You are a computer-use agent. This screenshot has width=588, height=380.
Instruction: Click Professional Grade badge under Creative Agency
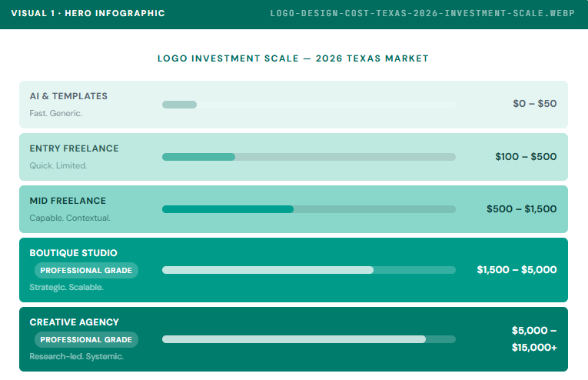[x=86, y=339]
